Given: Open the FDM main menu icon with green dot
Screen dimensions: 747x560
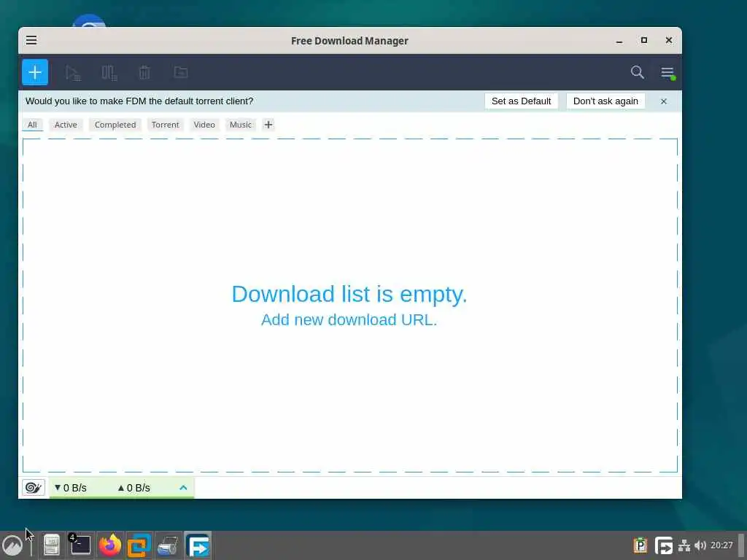Looking at the screenshot, I should point(668,73).
